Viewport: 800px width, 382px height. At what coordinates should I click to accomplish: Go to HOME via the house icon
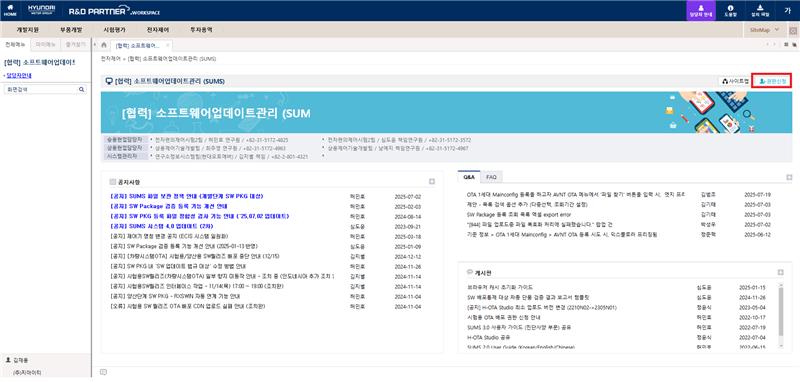tap(10, 10)
